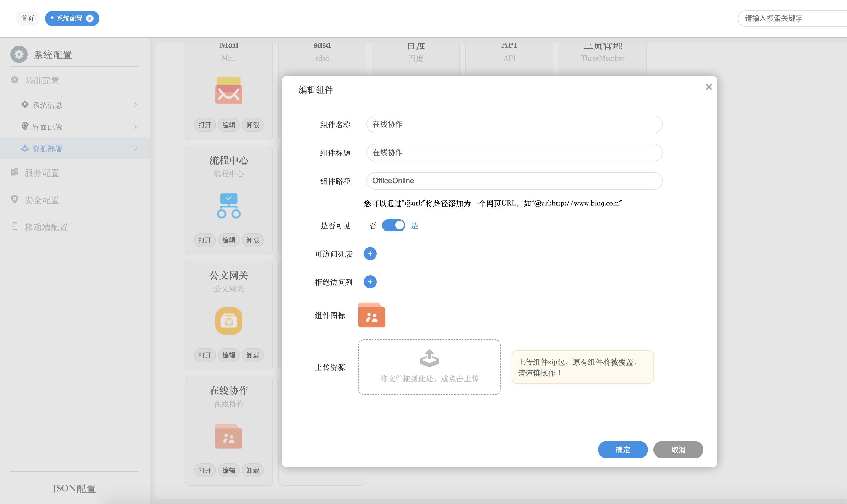Click the Mail envelope component icon
The image size is (847, 504).
click(228, 91)
